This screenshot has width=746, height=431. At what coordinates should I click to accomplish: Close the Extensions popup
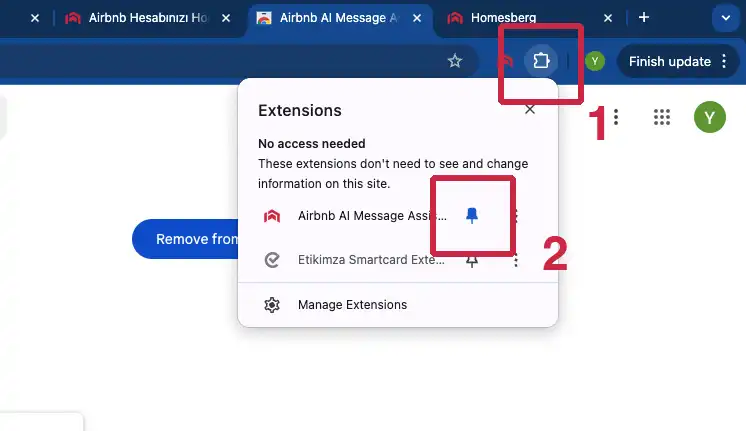coord(530,110)
